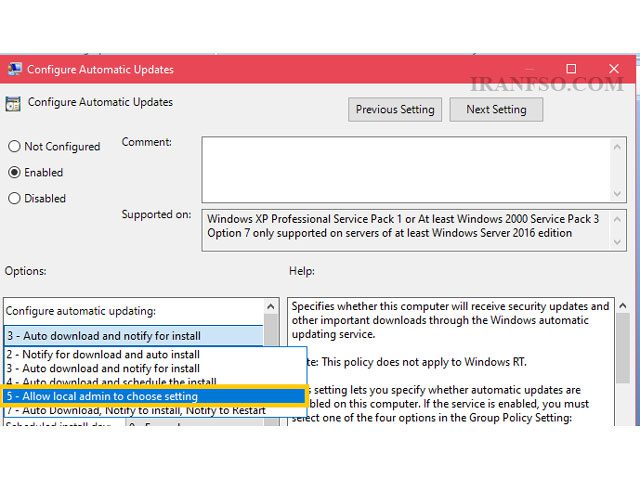Click inside the Comment text box

tap(406, 169)
